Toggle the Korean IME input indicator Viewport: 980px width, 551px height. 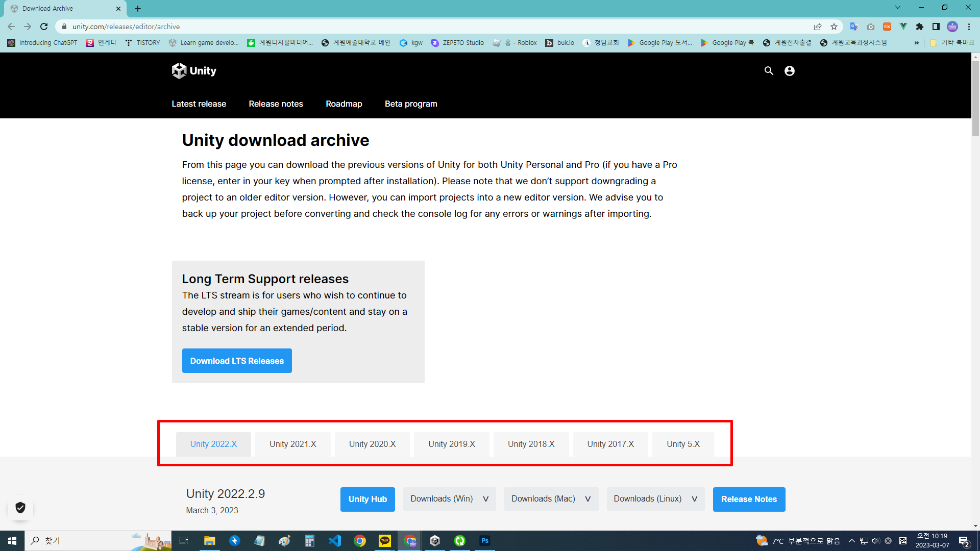point(903,541)
